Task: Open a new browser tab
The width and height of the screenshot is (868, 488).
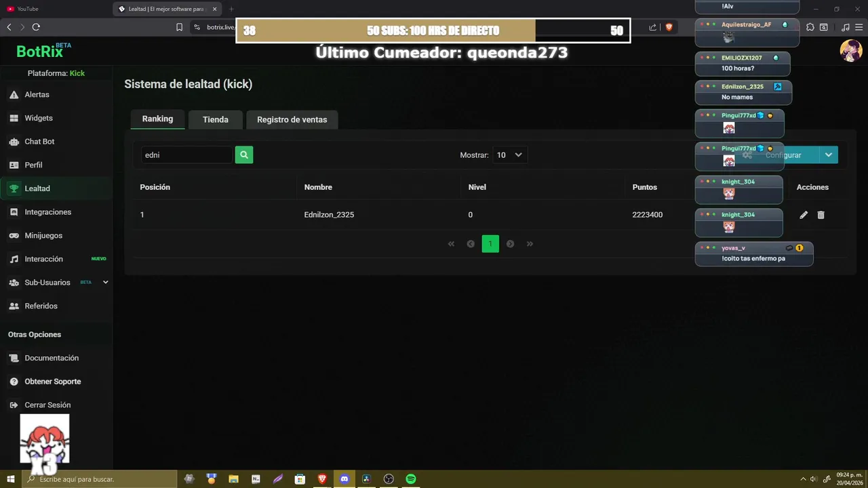Action: tap(231, 9)
